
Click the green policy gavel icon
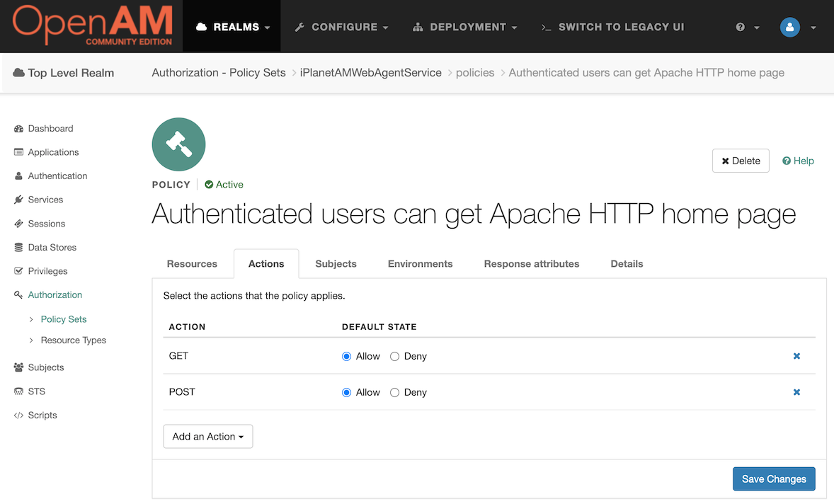178,144
